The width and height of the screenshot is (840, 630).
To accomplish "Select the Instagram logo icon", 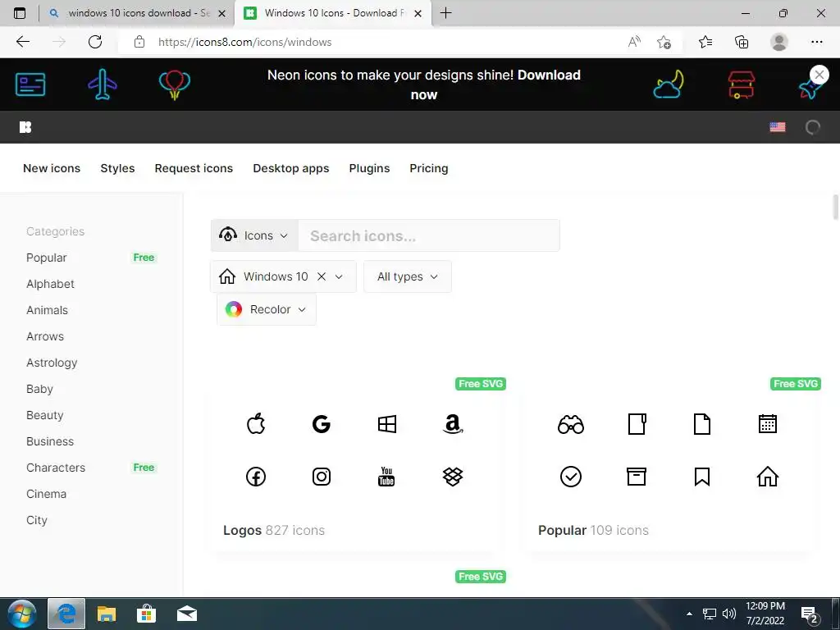I will pyautogui.click(x=322, y=477).
